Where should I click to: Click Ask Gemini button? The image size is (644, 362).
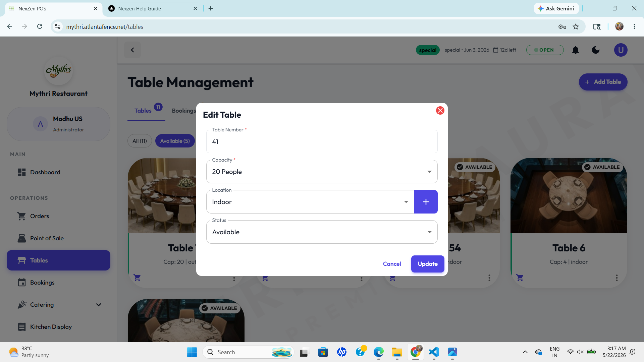click(556, 8)
